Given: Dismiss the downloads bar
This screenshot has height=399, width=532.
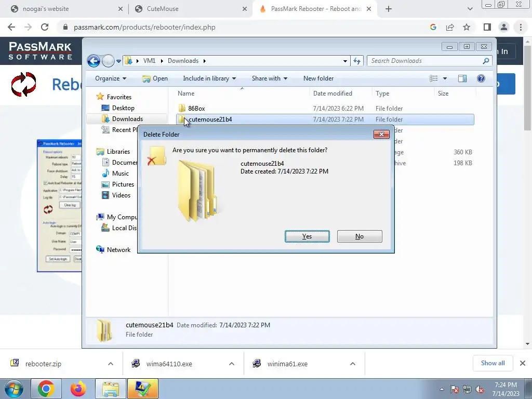Looking at the screenshot, I should pos(523,363).
